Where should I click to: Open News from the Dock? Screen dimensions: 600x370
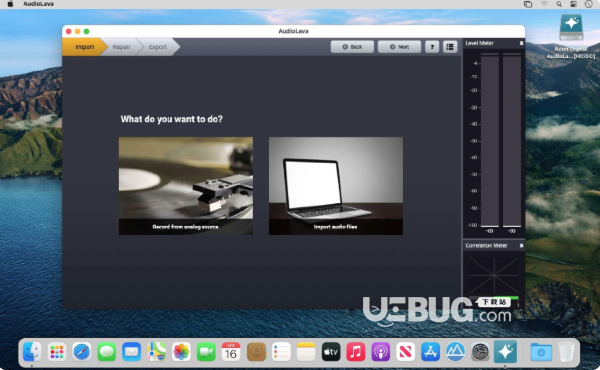pos(406,352)
